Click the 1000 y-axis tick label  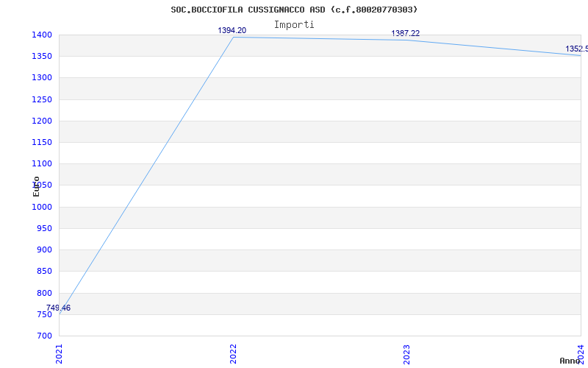tap(42, 207)
